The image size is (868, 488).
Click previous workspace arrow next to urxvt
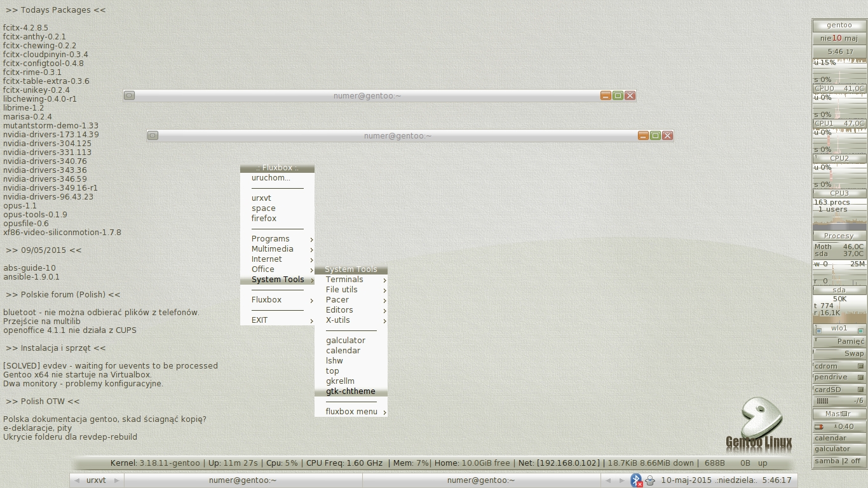tap(77, 480)
